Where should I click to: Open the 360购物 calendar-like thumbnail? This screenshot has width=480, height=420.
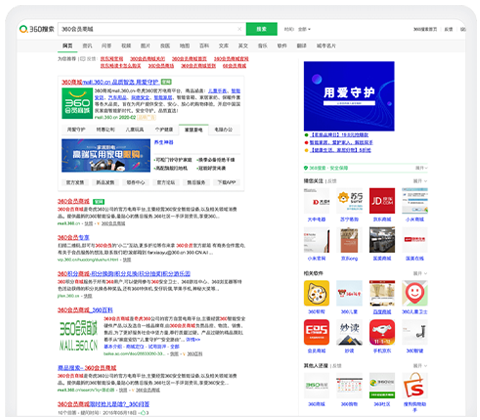pyautogui.click(x=349, y=386)
